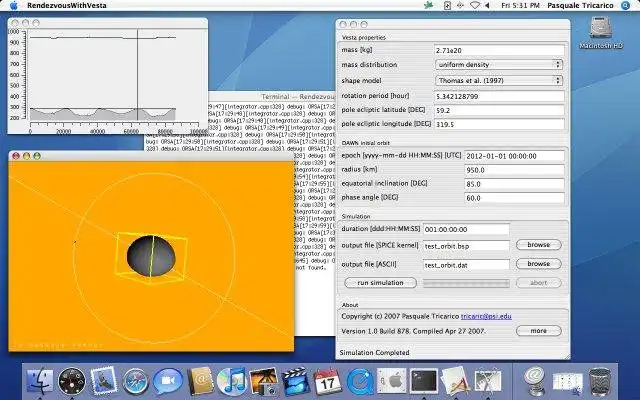Open Dashboard from the dock

click(72, 381)
